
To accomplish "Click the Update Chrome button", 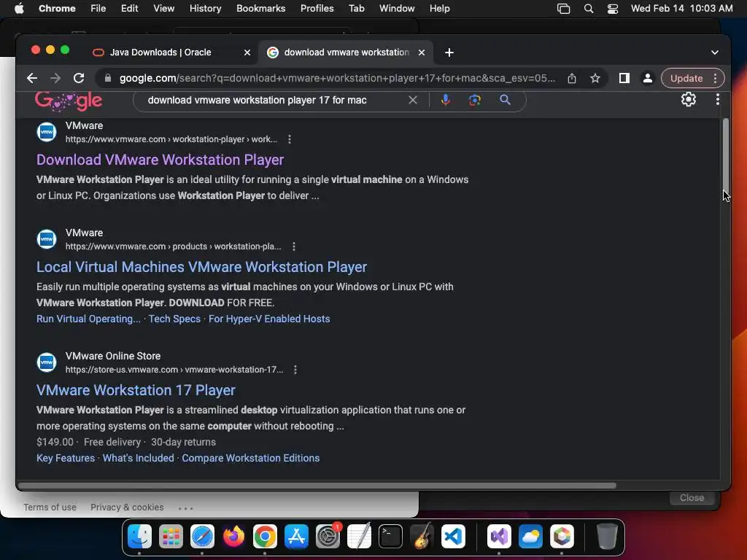I will 686,78.
